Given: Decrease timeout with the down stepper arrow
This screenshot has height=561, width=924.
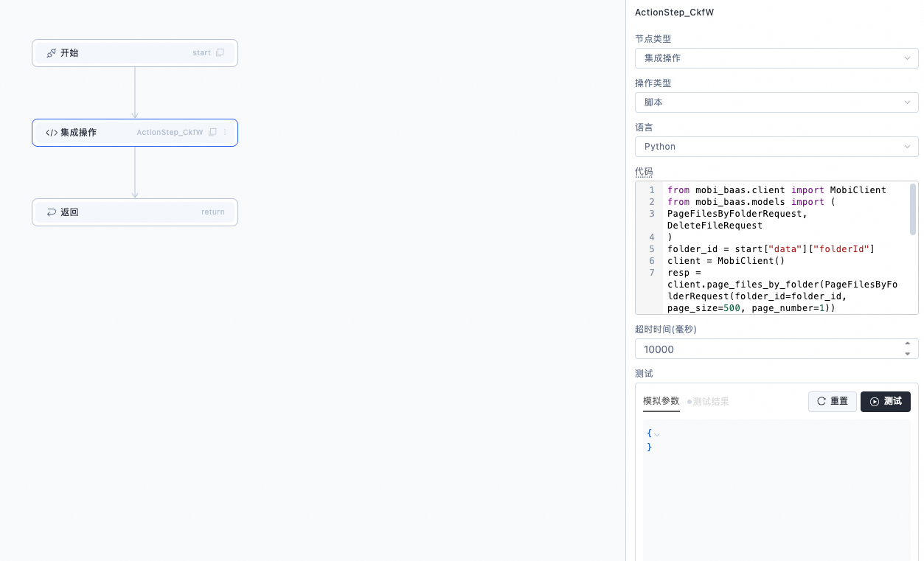Looking at the screenshot, I should click(906, 354).
